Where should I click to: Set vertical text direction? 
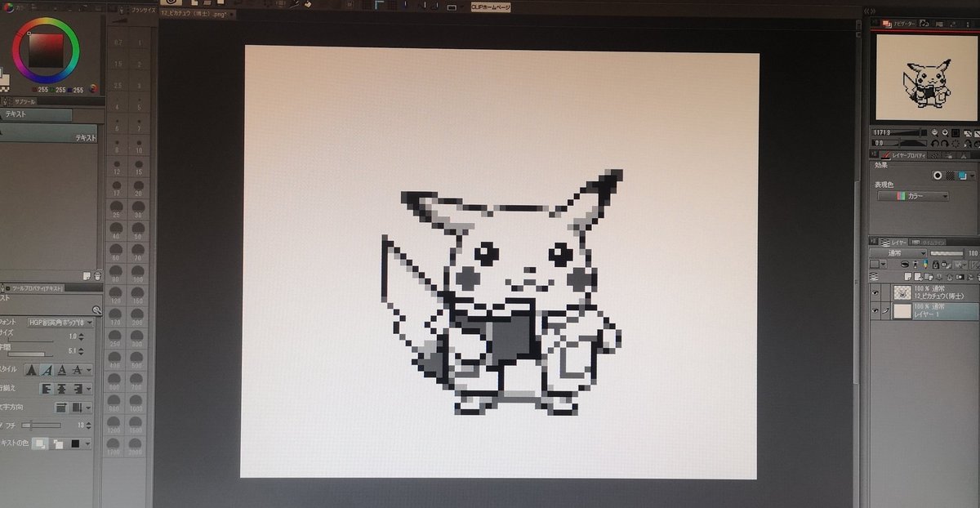(77, 407)
